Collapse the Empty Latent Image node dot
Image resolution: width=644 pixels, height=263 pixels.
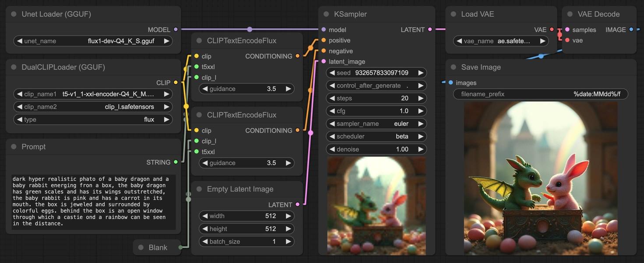199,189
